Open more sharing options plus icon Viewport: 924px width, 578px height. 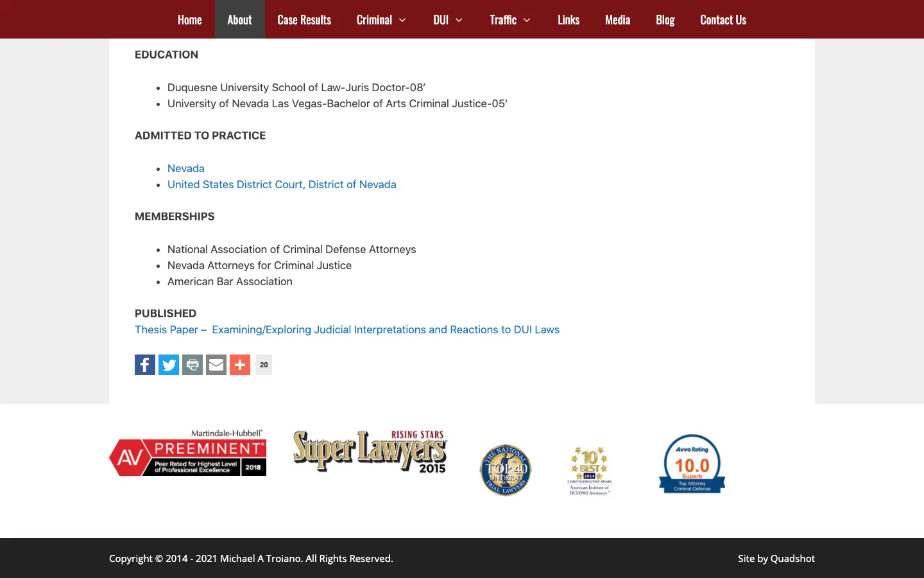[x=240, y=365]
